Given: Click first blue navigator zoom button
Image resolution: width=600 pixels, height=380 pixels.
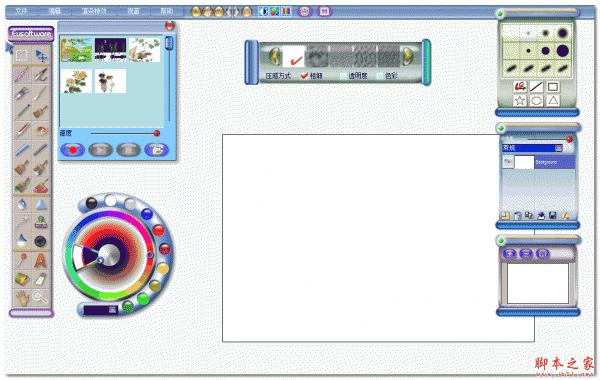Looking at the screenshot, I should click(x=510, y=253).
